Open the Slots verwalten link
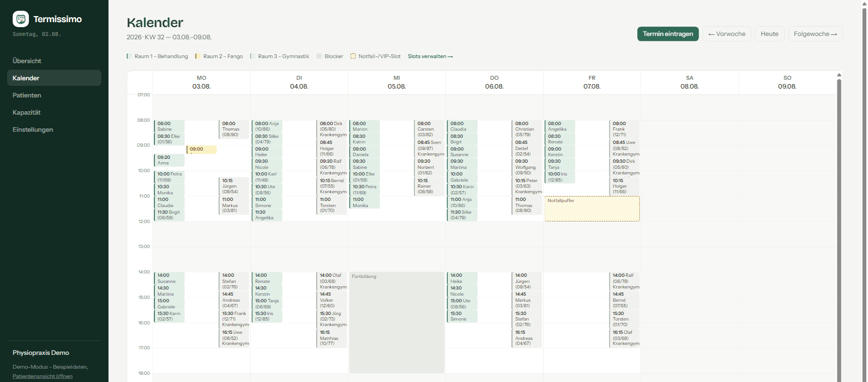 431,56
